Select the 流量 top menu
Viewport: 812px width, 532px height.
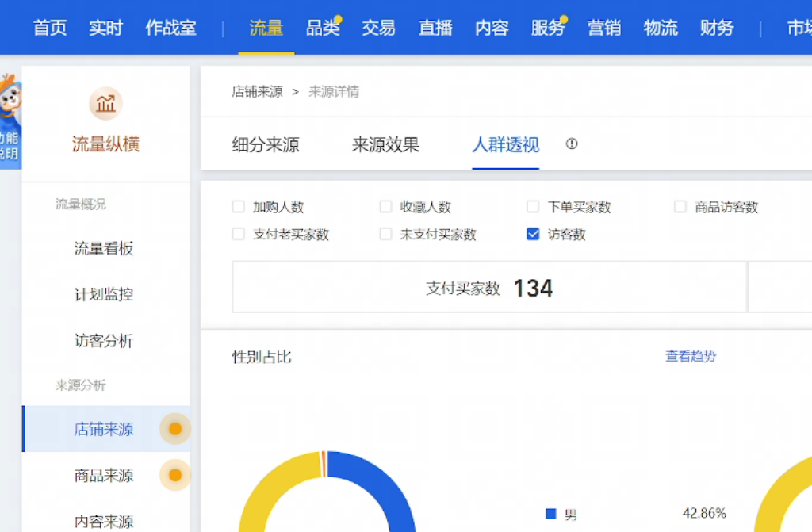point(266,28)
